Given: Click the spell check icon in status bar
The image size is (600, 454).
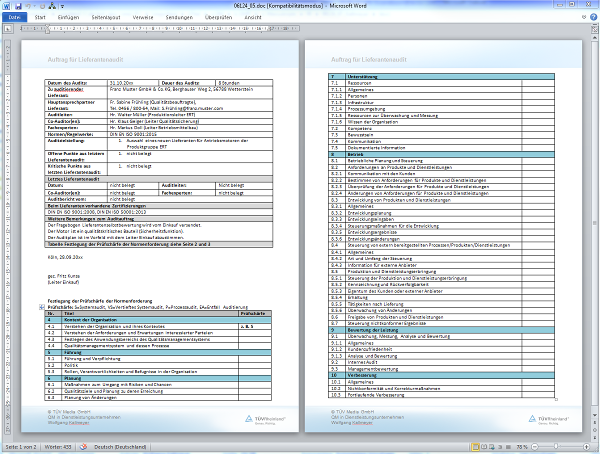Looking at the screenshot, I should (x=85, y=445).
